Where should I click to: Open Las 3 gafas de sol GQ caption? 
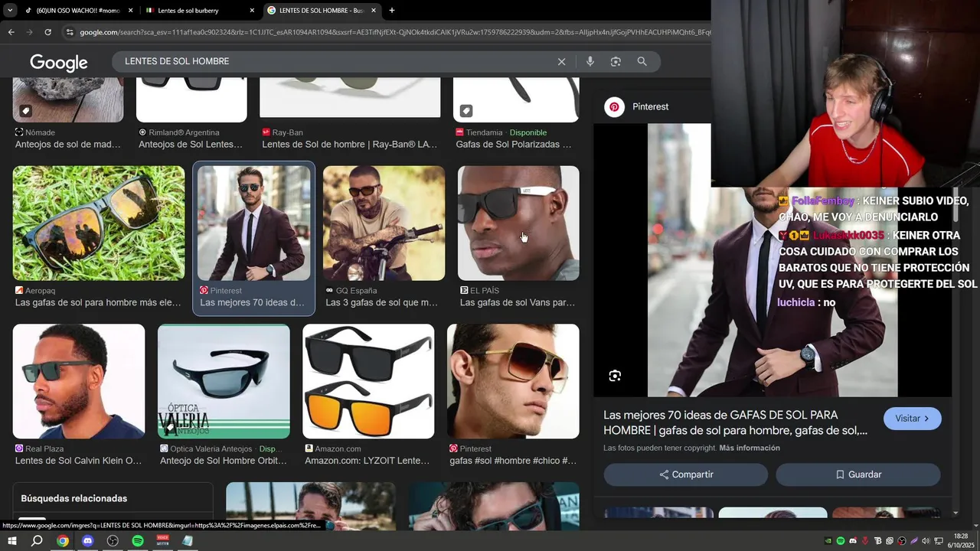pyautogui.click(x=382, y=302)
